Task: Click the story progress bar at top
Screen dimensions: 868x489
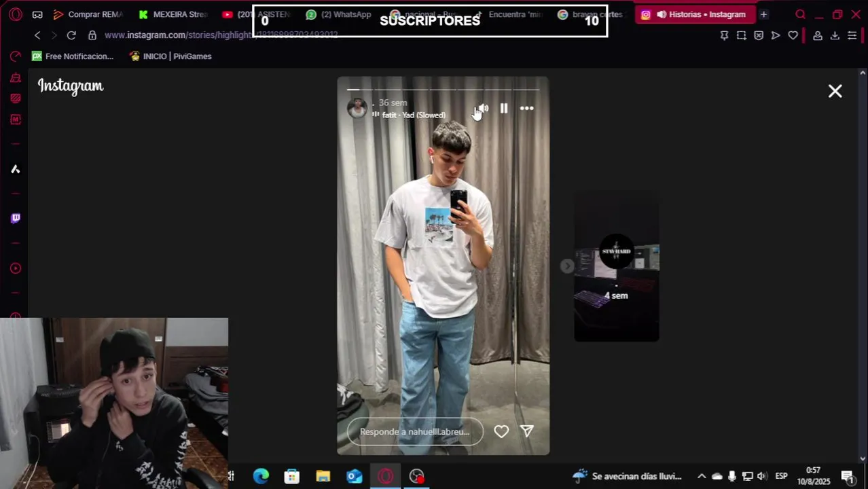Action: point(443,89)
